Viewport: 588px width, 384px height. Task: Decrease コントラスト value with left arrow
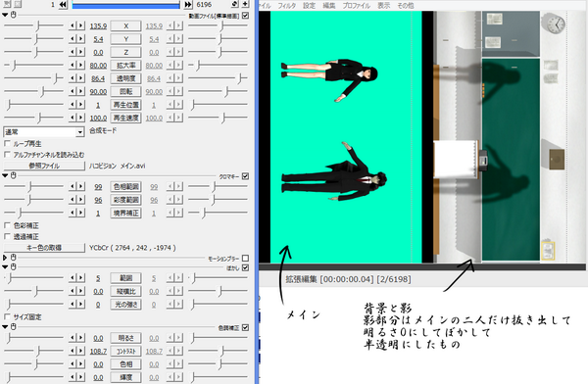point(73,351)
